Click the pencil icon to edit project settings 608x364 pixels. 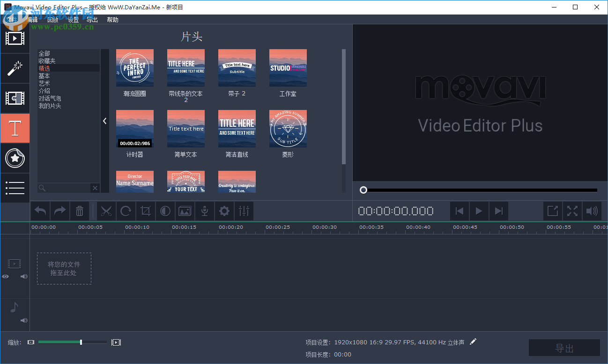(473, 342)
